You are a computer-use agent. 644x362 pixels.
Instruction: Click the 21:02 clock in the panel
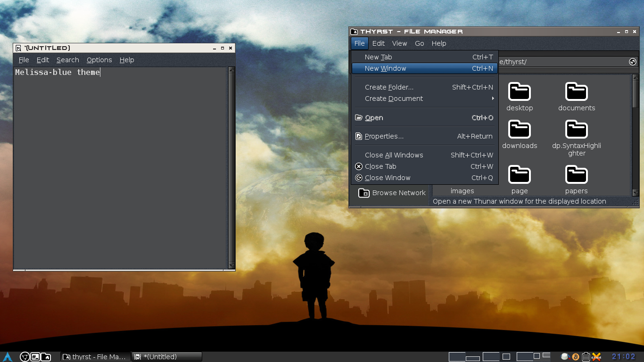624,357
